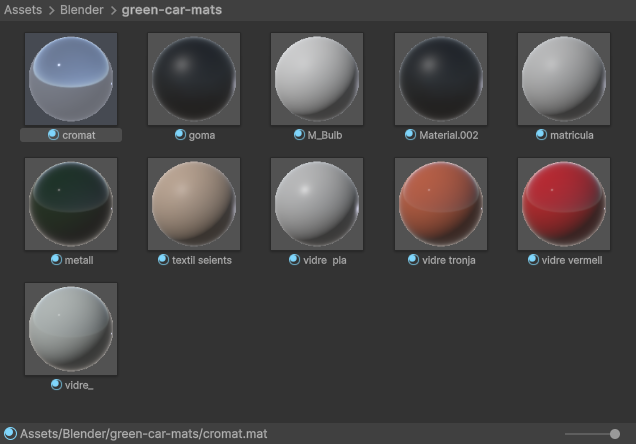The width and height of the screenshot is (636, 444).
Task: Click the material icon beside the cromat label
Action: coord(53,135)
